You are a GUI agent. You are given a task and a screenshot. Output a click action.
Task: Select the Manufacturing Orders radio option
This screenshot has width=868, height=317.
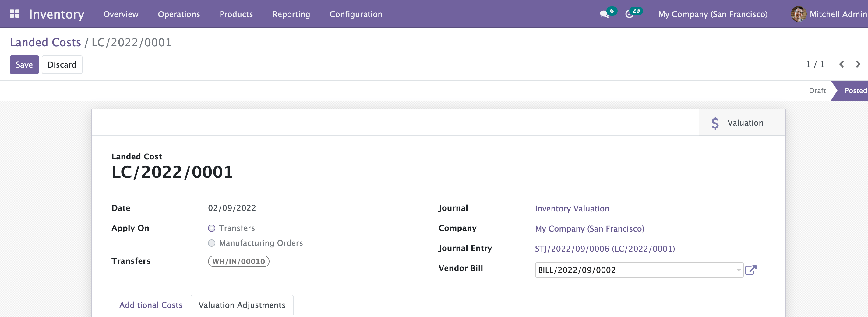pyautogui.click(x=212, y=243)
